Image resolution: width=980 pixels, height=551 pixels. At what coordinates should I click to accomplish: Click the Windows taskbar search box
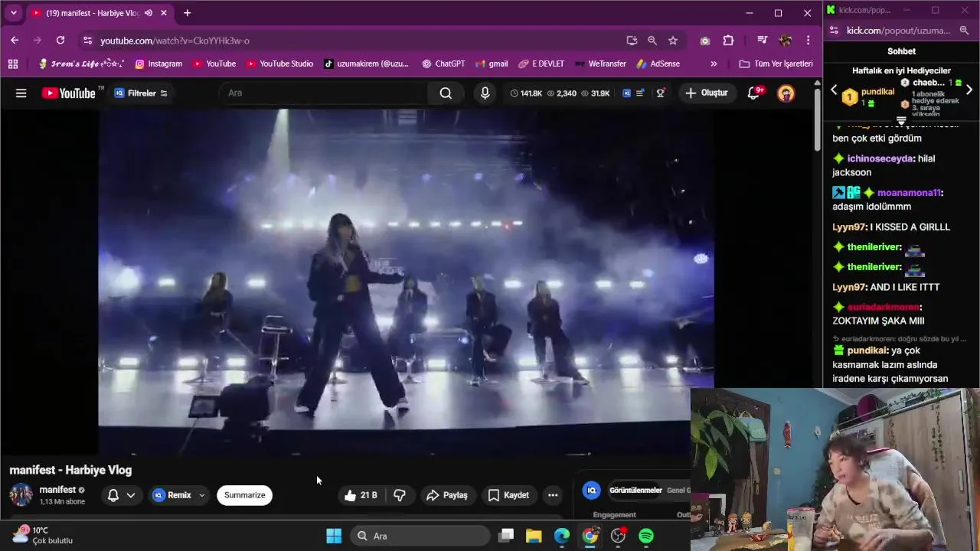420,536
